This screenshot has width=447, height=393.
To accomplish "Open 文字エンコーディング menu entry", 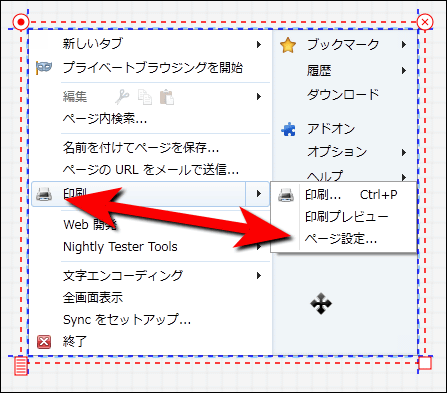I will pyautogui.click(x=123, y=275).
